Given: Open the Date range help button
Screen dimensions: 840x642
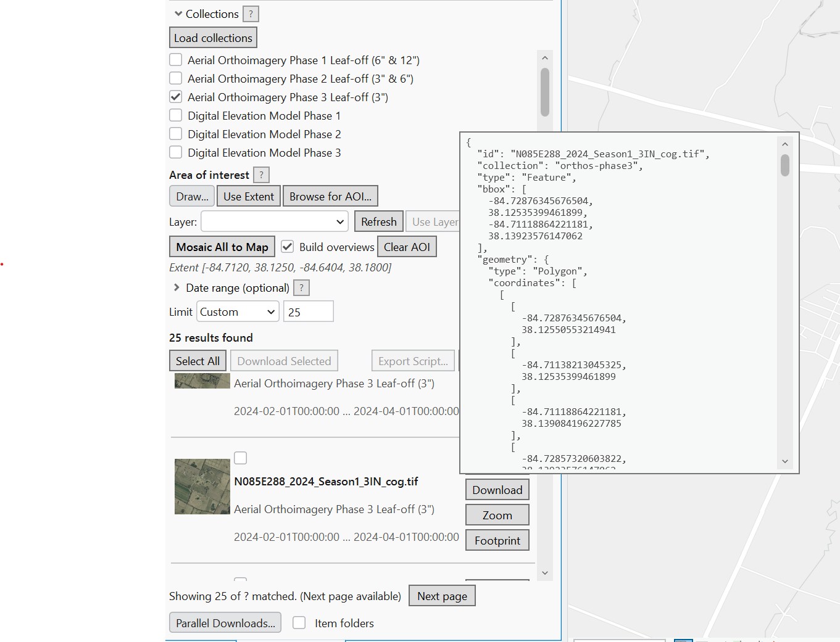Looking at the screenshot, I should (x=301, y=288).
